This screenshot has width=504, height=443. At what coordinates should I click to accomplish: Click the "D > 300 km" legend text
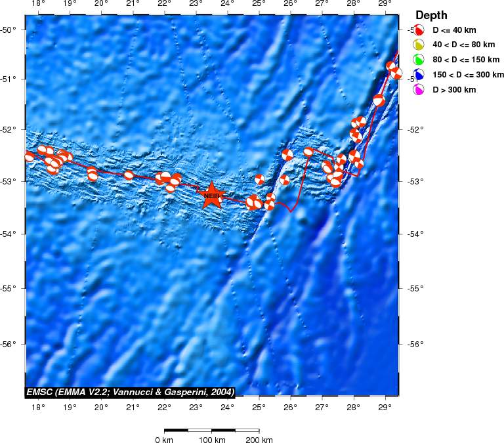(454, 90)
